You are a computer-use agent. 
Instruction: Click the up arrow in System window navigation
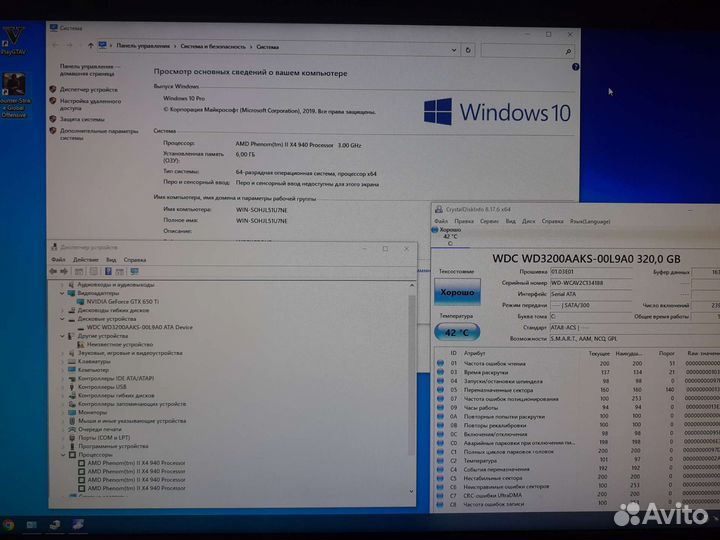(x=90, y=45)
